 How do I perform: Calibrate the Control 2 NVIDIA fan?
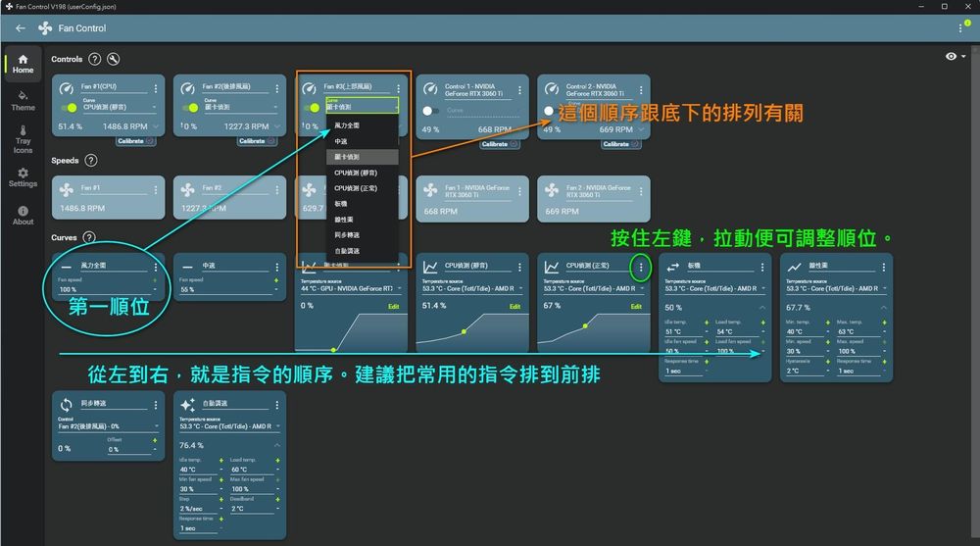620,144
